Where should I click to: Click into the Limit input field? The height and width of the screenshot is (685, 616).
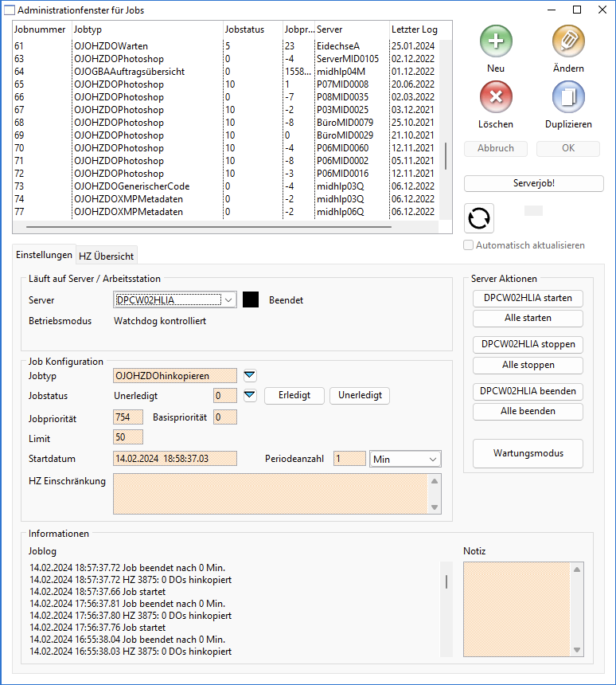(x=128, y=437)
